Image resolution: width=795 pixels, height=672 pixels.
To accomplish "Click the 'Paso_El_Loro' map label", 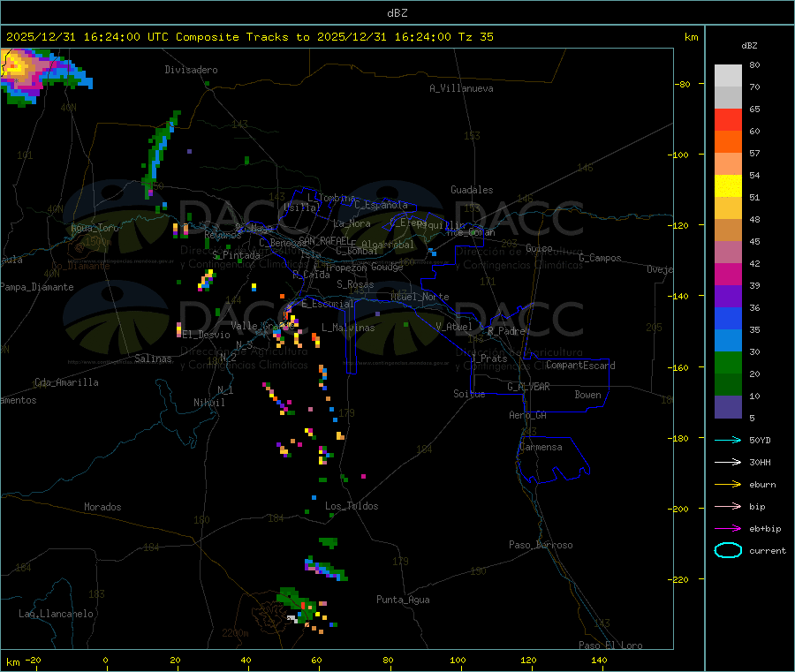I will pyautogui.click(x=611, y=646).
